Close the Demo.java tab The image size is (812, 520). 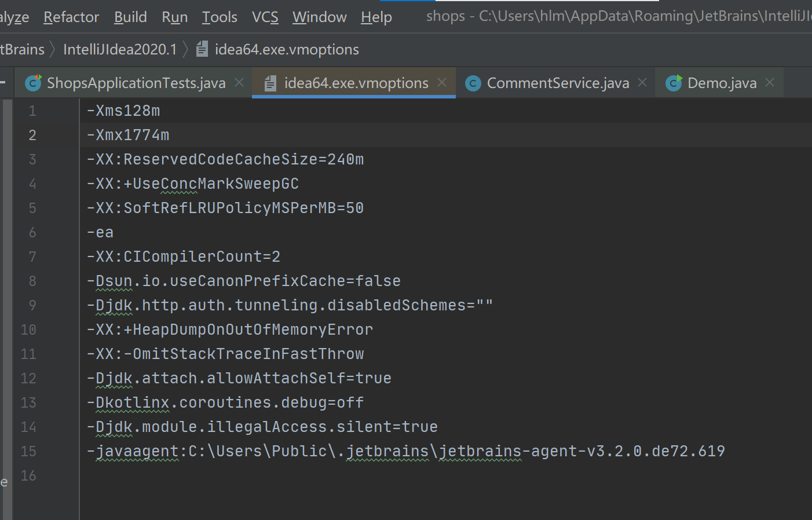coord(770,83)
